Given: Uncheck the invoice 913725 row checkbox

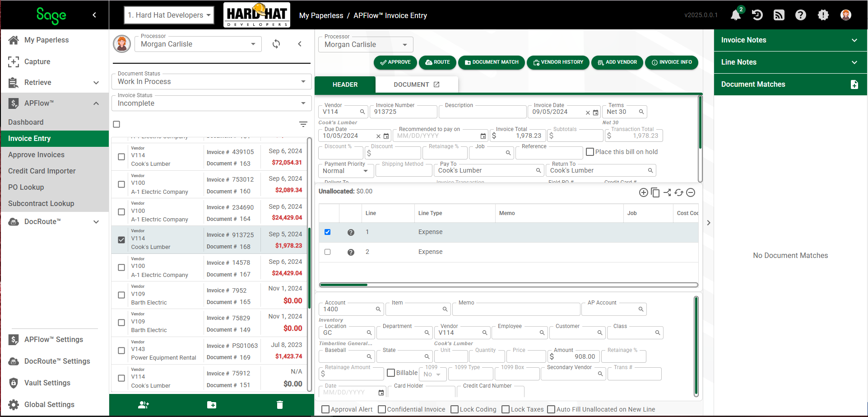Looking at the screenshot, I should click(121, 240).
